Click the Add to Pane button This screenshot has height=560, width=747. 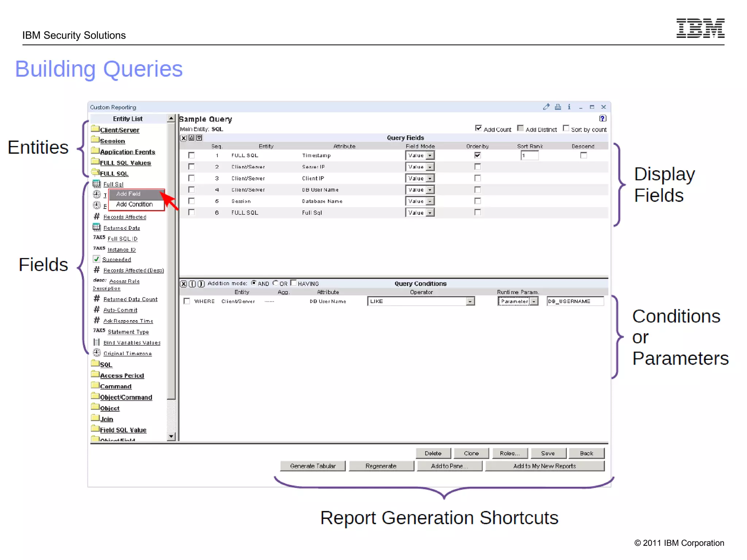click(x=449, y=466)
